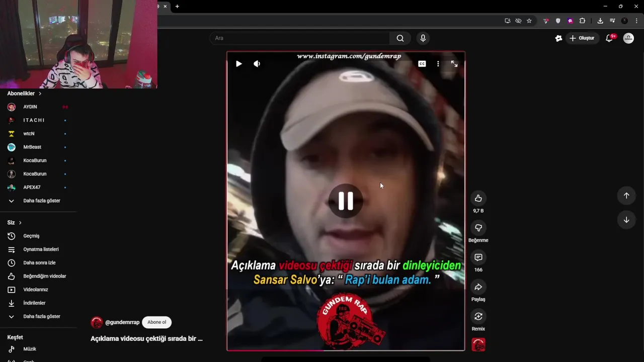644x362 pixels.
Task: Open Daha sonra izle watch later
Action: tap(38, 262)
